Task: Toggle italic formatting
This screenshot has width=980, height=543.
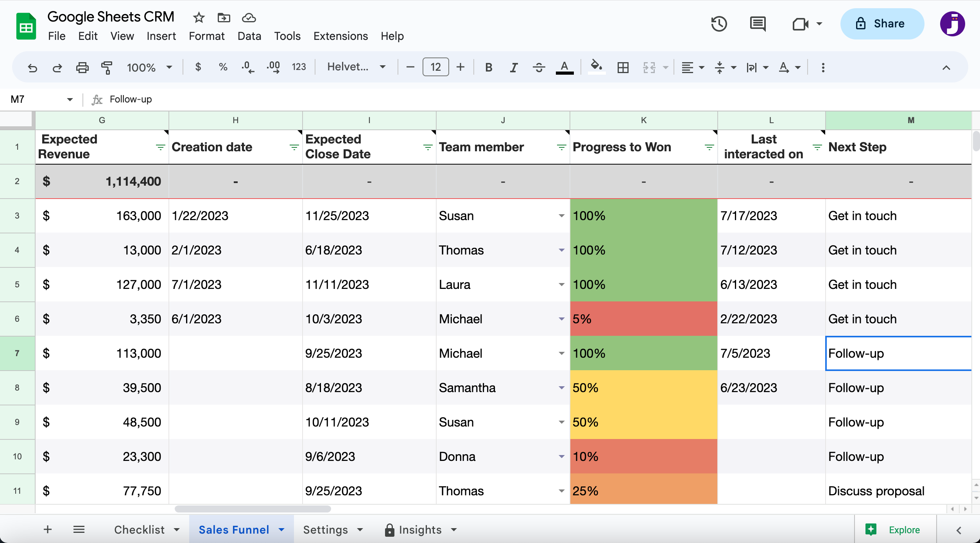Action: pos(514,68)
